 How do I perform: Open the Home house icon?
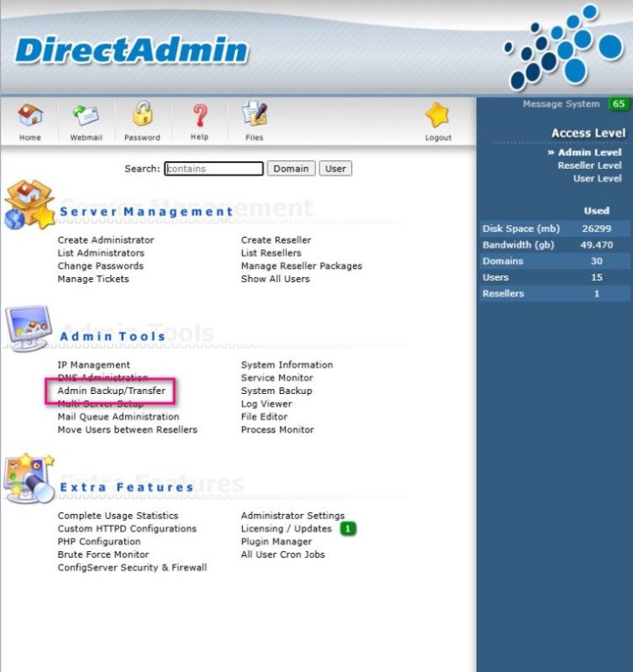(30, 115)
